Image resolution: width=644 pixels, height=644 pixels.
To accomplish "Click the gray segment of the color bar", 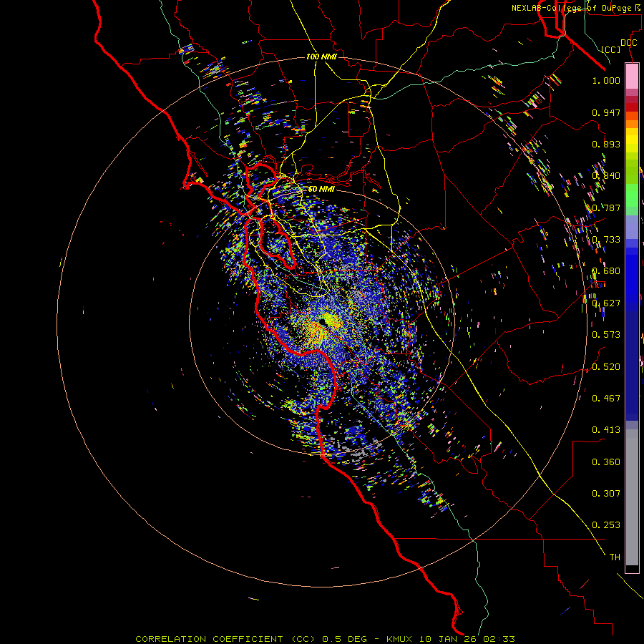I will click(632, 497).
